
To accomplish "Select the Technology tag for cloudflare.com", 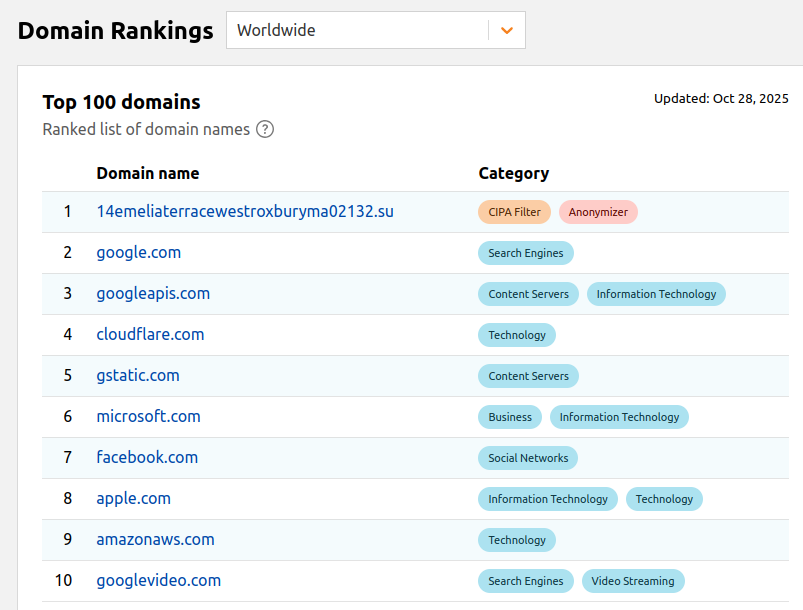I will [x=517, y=335].
